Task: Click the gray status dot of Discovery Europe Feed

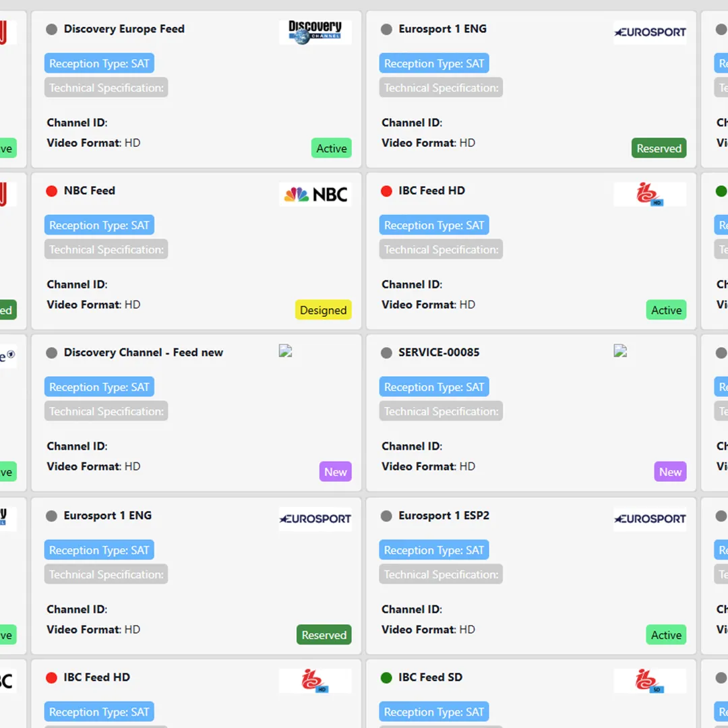Action: tap(51, 29)
